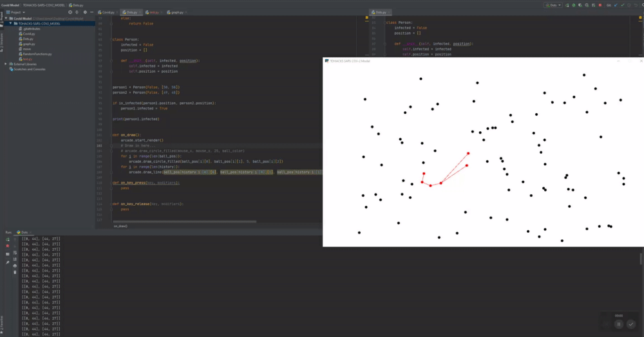This screenshot has height=337, width=644.
Task: Click Covid Model in the navigation breadcrumb
Action: click(x=10, y=5)
